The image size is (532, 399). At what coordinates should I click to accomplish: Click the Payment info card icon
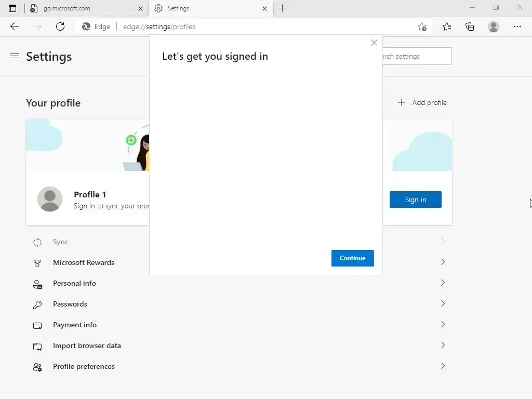[x=37, y=326]
